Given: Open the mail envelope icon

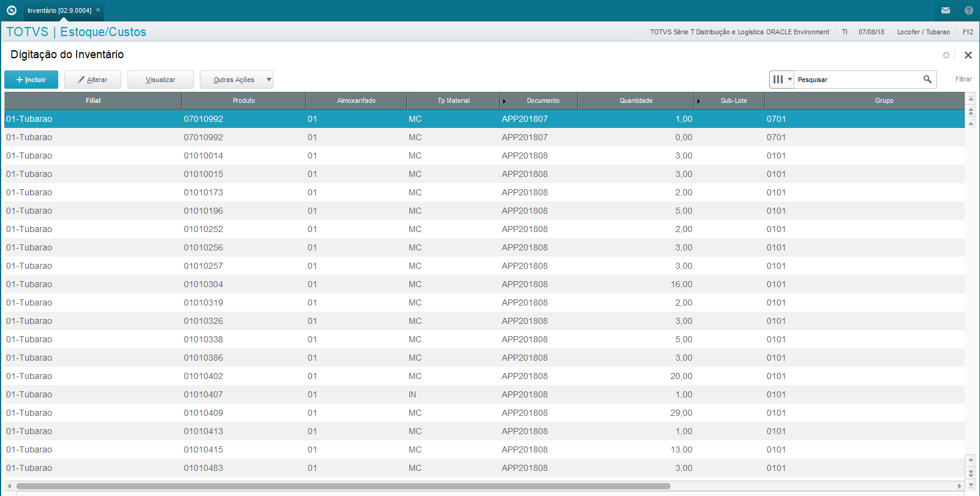Looking at the screenshot, I should 946,10.
